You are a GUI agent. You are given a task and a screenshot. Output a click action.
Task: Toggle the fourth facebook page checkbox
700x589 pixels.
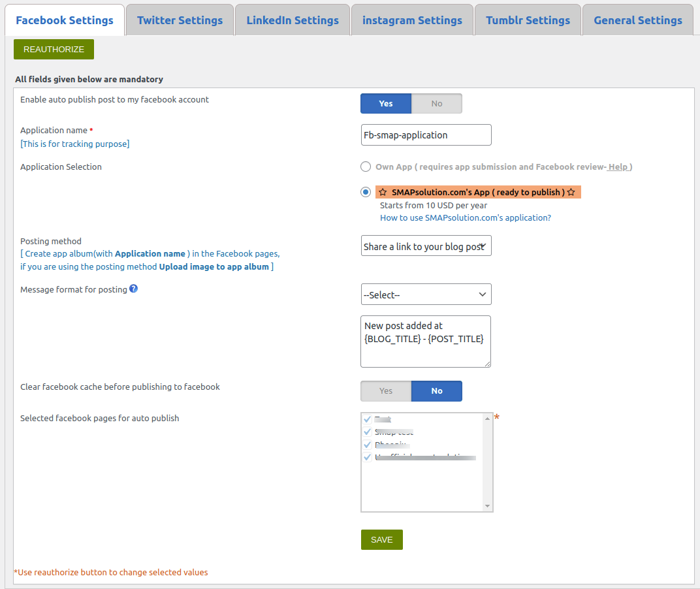[x=368, y=457]
